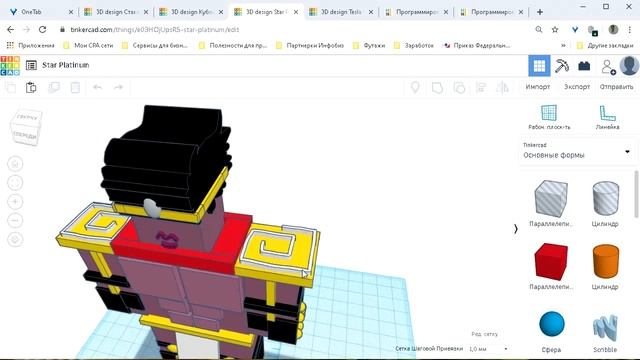
Task: Open the Bricks mode icon
Action: coord(584,66)
